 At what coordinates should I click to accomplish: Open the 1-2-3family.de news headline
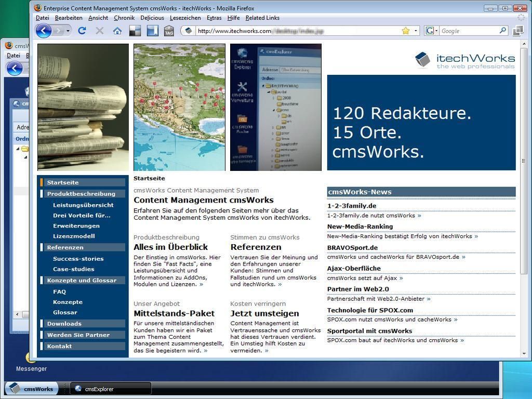coord(352,206)
